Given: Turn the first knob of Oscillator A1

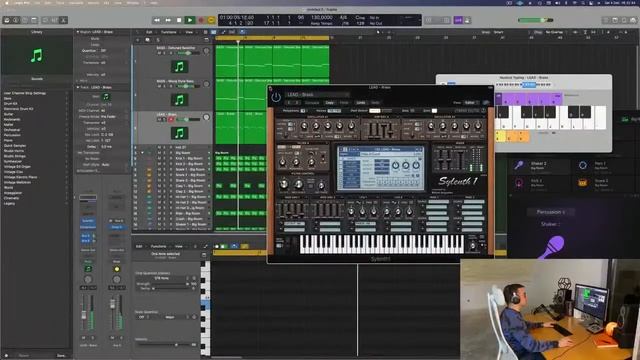Looking at the screenshot, I should pyautogui.click(x=304, y=126).
